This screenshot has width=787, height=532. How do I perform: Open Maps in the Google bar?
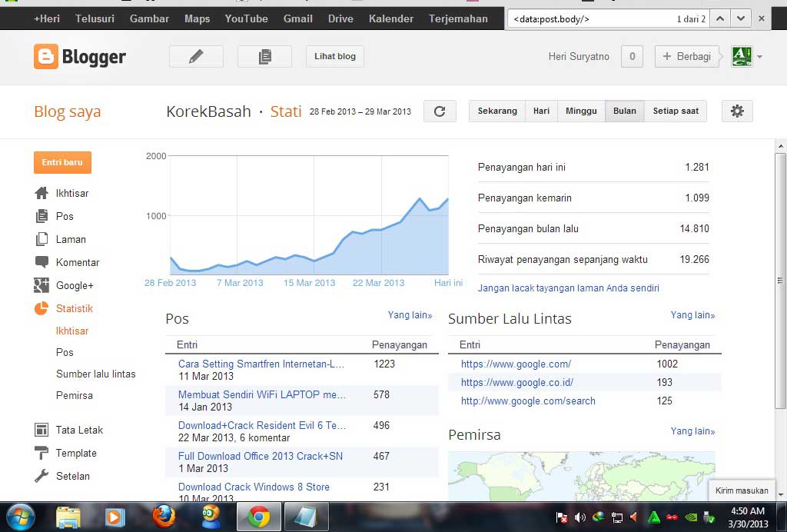tap(198, 18)
